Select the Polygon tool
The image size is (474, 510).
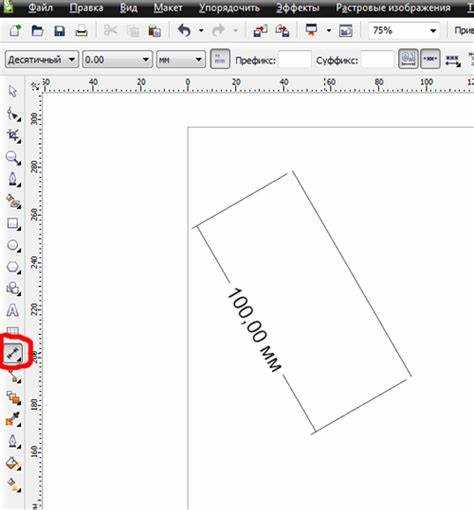tap(13, 267)
